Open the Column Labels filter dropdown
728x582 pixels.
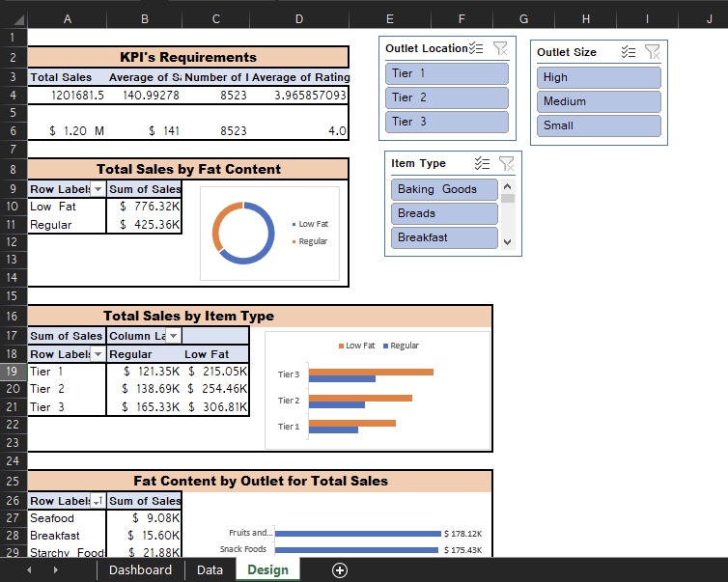tap(172, 336)
